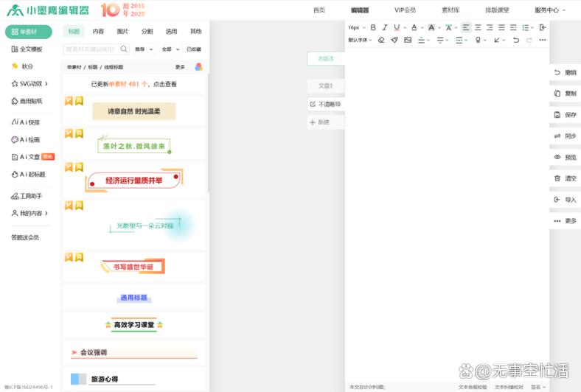581x392 pixels.
Task: Click 清空 trash button
Action: [565, 178]
